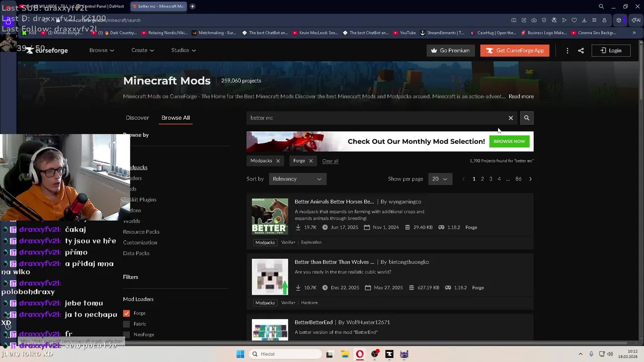The width and height of the screenshot is (644, 362).
Task: Open the browser extensions cube icon
Action: click(619, 20)
